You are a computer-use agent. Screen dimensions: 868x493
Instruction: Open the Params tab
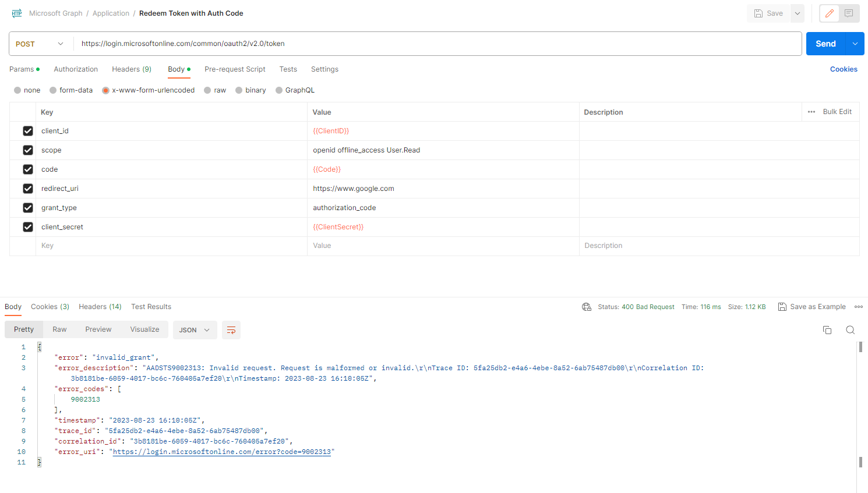24,69
